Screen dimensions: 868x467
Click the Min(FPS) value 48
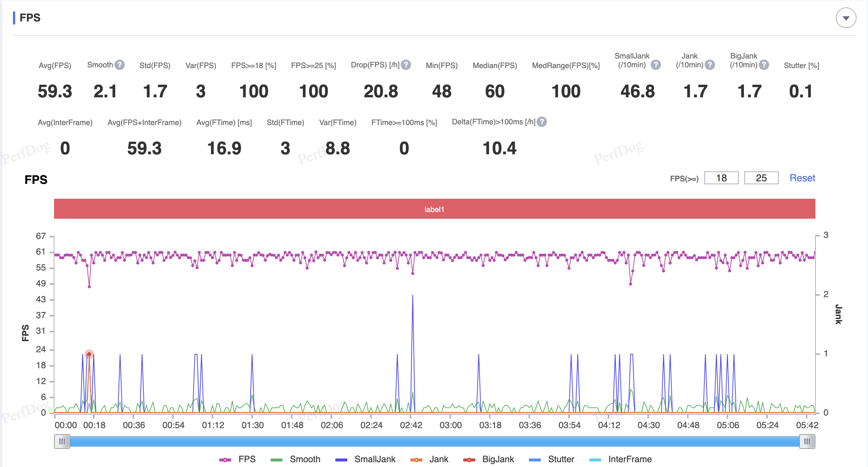(441, 91)
